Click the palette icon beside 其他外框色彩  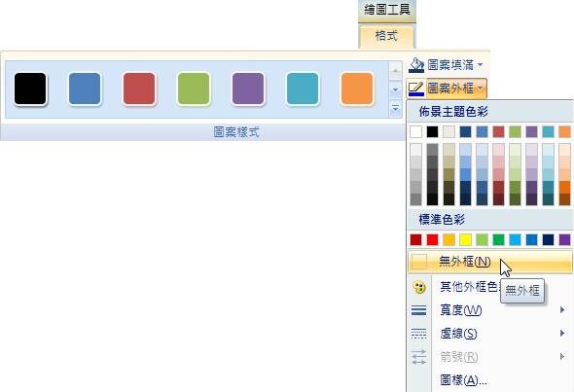click(x=419, y=287)
